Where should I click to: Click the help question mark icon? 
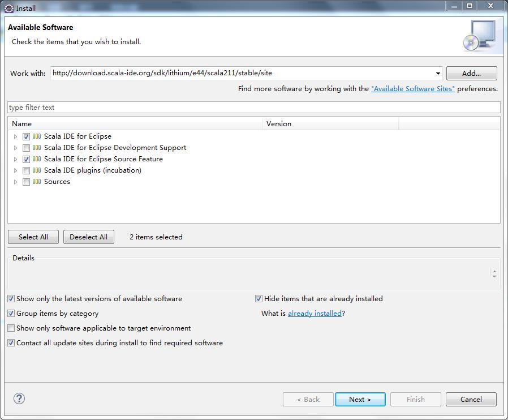tap(19, 398)
